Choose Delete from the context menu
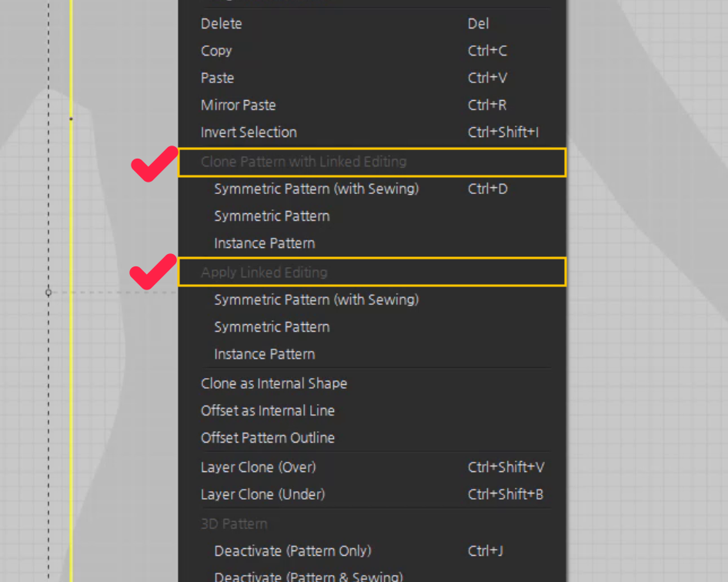The height and width of the screenshot is (582, 728). pos(372,24)
